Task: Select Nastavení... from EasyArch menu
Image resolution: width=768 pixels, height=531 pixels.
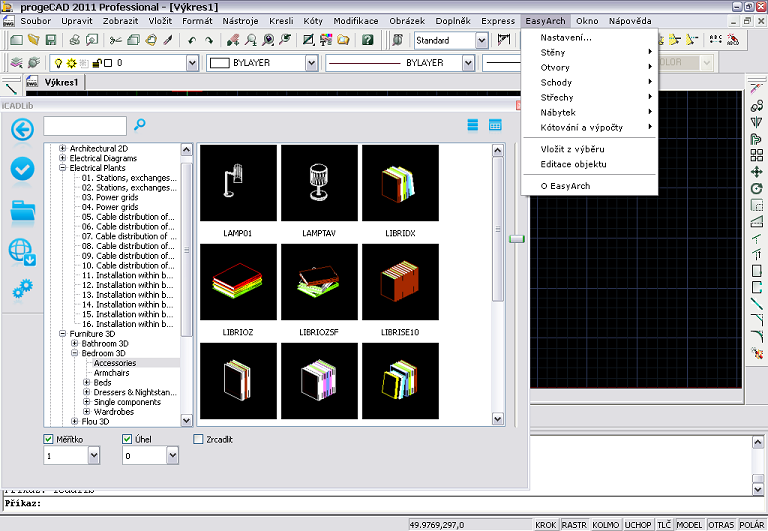Action: (566, 37)
